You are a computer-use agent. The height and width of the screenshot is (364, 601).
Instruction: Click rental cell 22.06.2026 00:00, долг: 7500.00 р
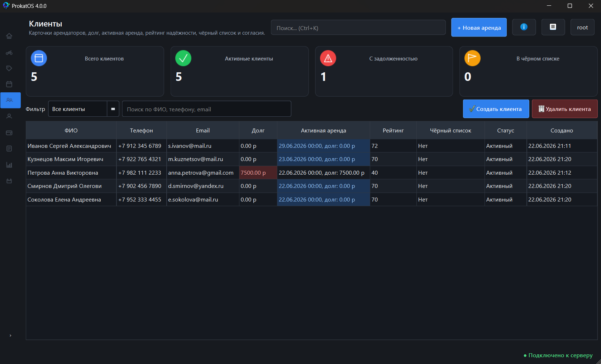point(323,173)
